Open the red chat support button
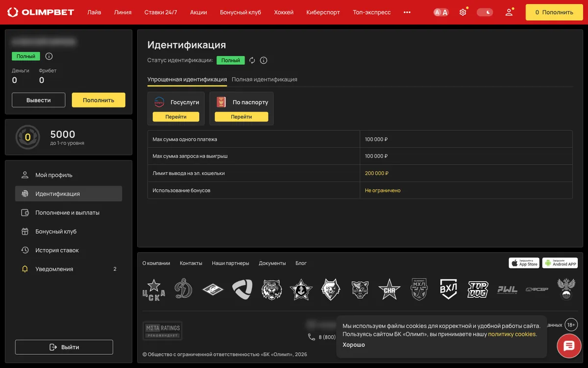 (569, 346)
